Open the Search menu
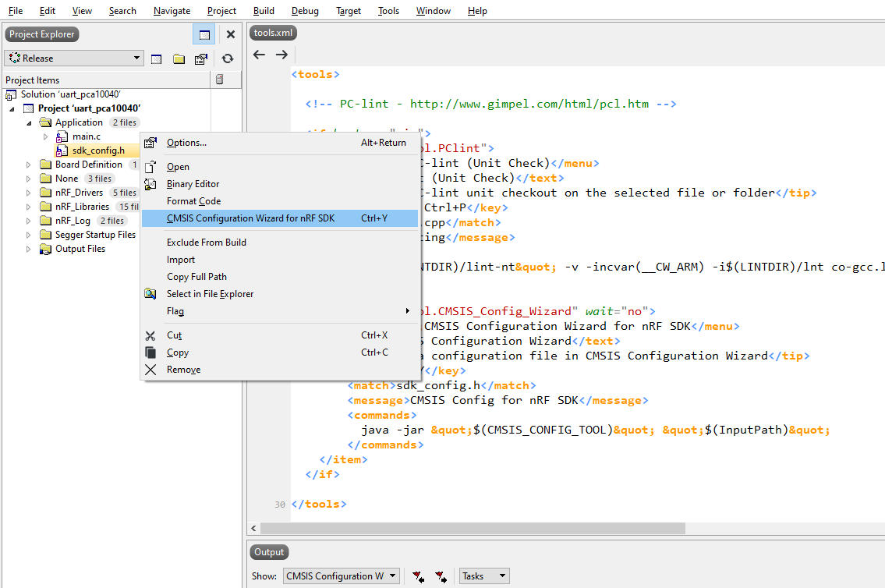885x588 pixels. click(x=122, y=11)
